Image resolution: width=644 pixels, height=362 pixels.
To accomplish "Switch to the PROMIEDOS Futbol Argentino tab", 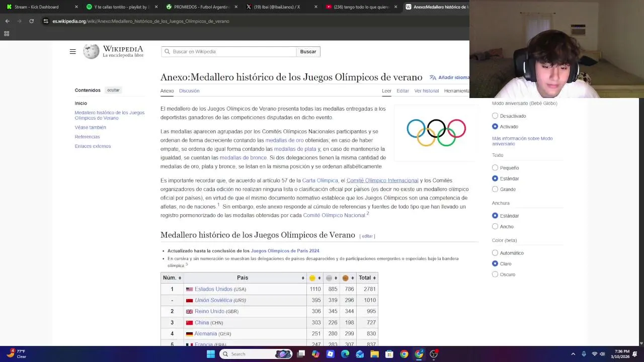I will coord(201,7).
